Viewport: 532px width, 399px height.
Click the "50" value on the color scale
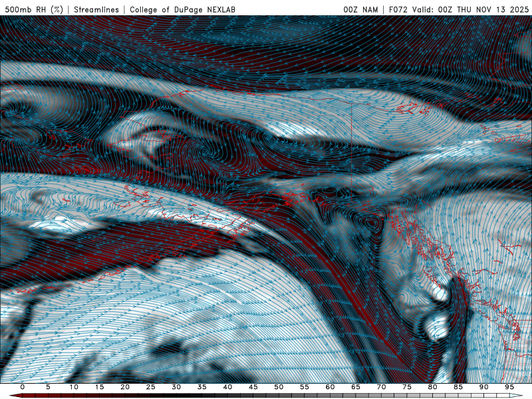point(279,387)
